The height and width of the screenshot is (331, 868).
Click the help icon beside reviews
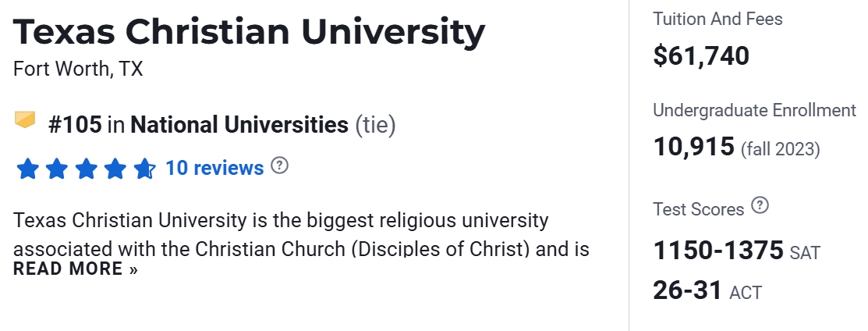(279, 165)
